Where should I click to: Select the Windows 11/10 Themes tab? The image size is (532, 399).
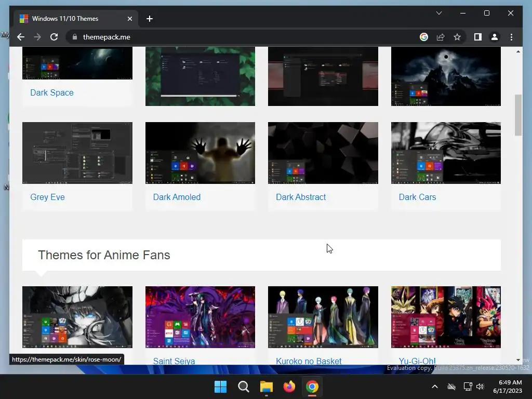[x=76, y=19]
